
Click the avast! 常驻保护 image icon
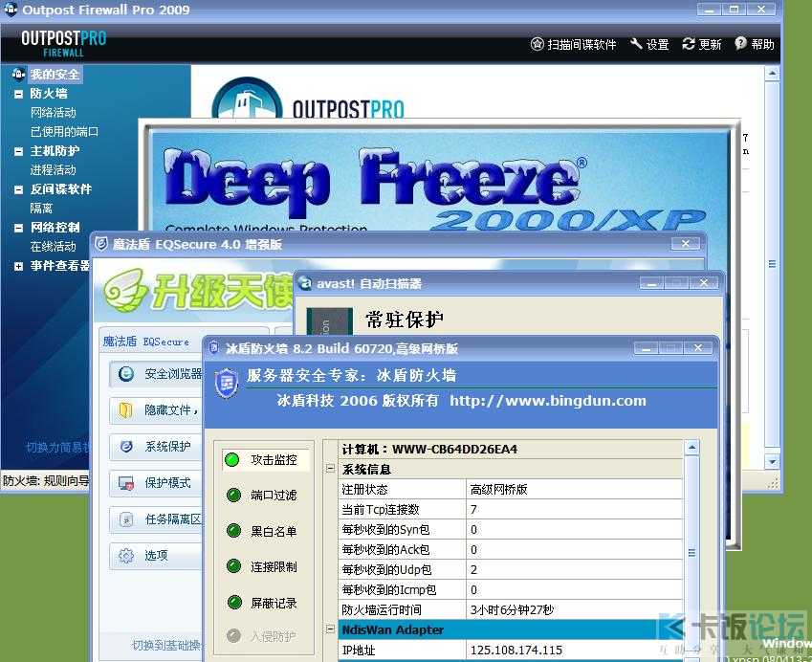click(x=329, y=320)
